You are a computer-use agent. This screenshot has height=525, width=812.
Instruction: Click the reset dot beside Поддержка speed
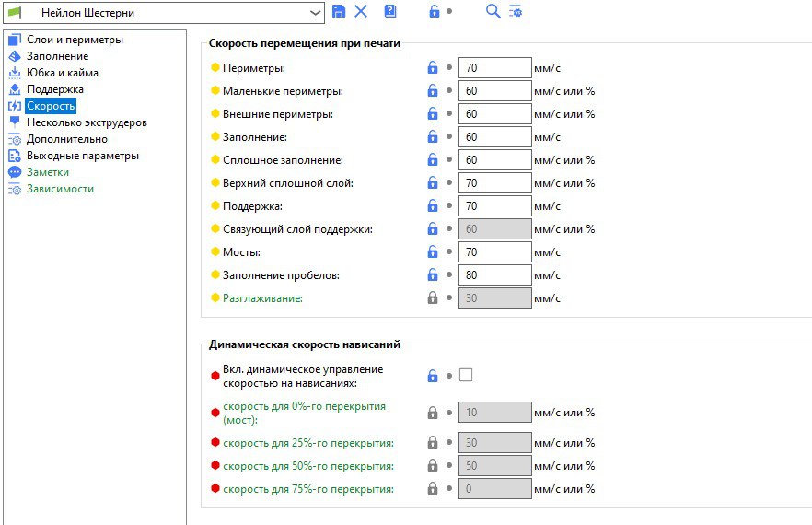coord(449,206)
